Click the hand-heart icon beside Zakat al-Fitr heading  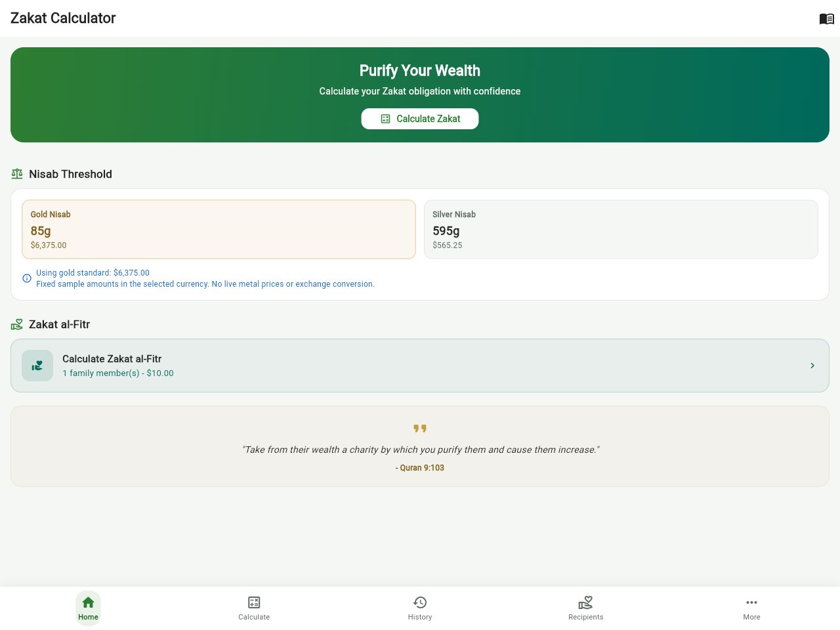point(17,324)
